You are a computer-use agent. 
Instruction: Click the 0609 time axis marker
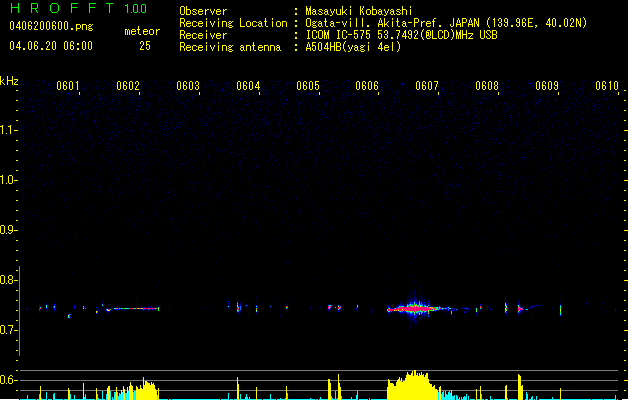pyautogui.click(x=547, y=86)
